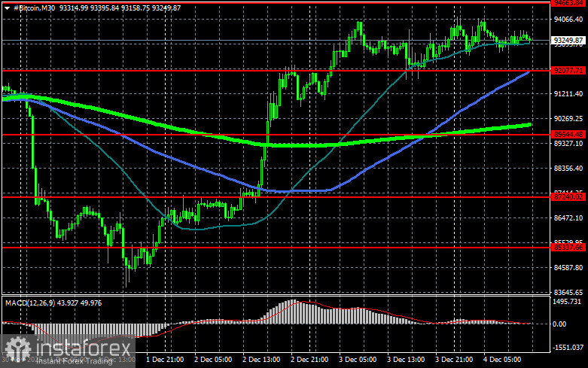Select OHLC values starting 93314.99
588x368 pixels.
[120, 8]
